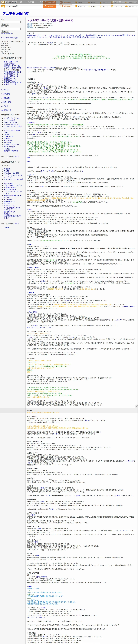The height and width of the screenshot is (644, 138).
Task: Open the タグ一覧 link in sidebar
Action: click(x=3, y=33)
